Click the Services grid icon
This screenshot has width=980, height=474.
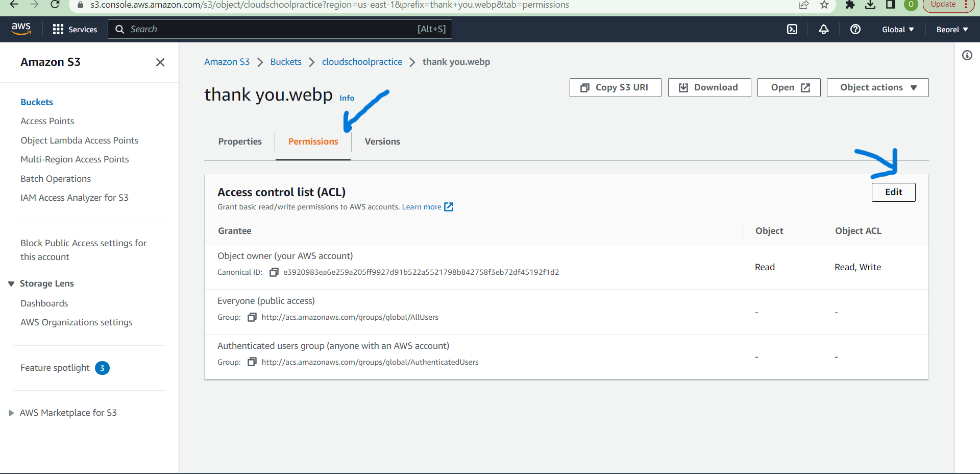[58, 29]
